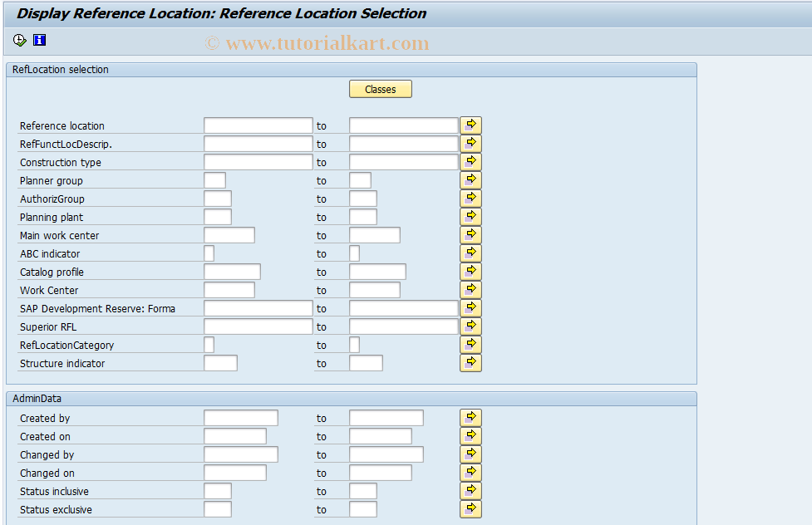Open multiple selection for Reference location
The height and width of the screenshot is (525, 812).
(x=470, y=125)
